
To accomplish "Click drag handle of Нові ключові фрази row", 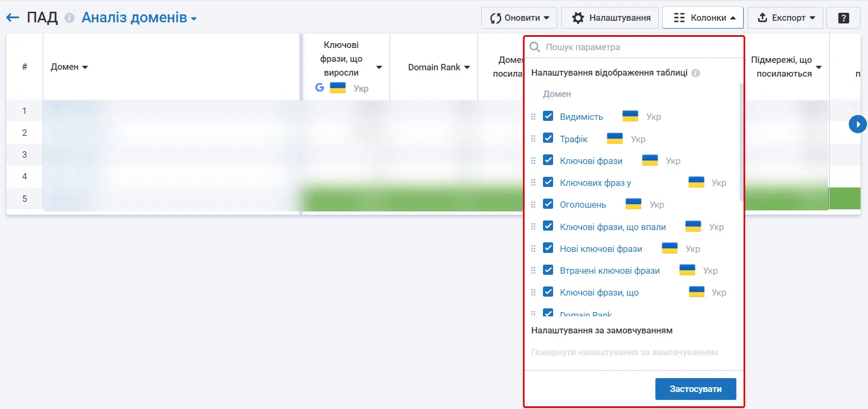I will (x=533, y=248).
